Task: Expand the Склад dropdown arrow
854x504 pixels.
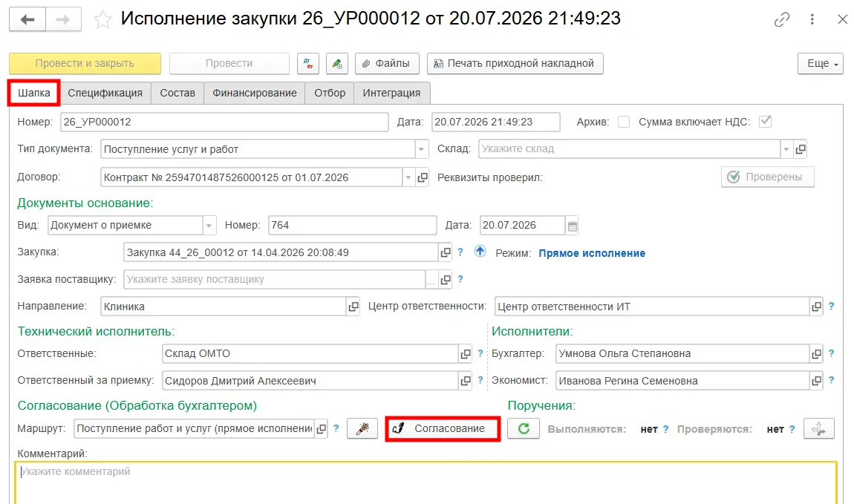Action: pos(786,149)
